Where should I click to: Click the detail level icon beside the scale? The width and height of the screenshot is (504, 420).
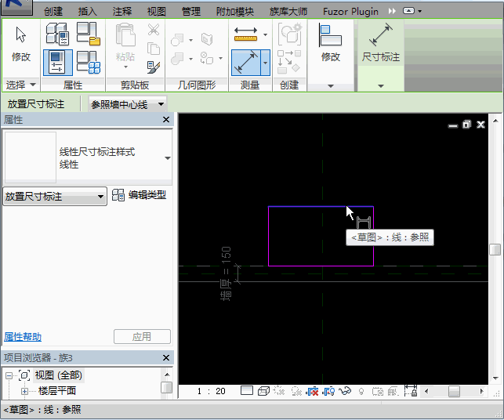click(x=247, y=390)
